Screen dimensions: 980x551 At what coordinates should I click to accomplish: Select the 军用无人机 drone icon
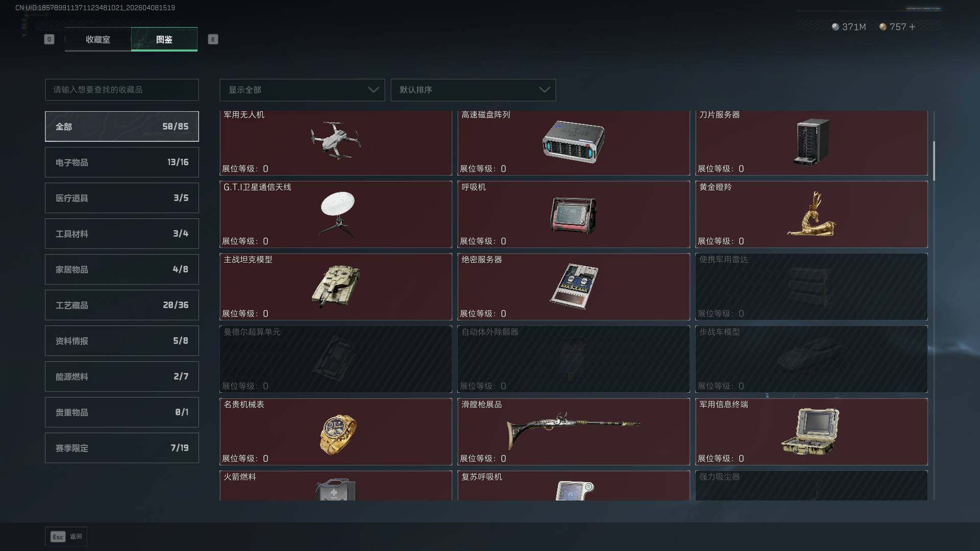pyautogui.click(x=336, y=140)
